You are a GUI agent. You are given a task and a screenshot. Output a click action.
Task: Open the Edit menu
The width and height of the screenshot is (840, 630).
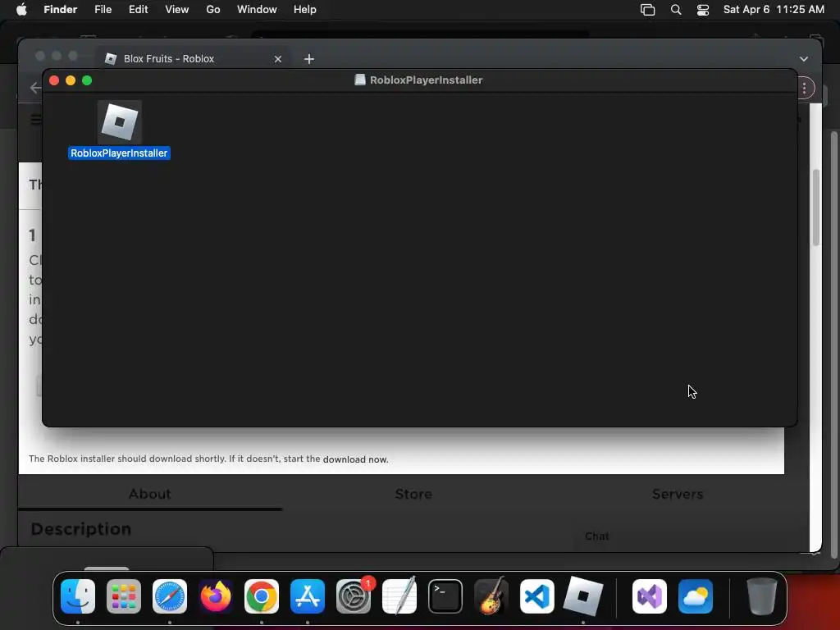pos(138,10)
